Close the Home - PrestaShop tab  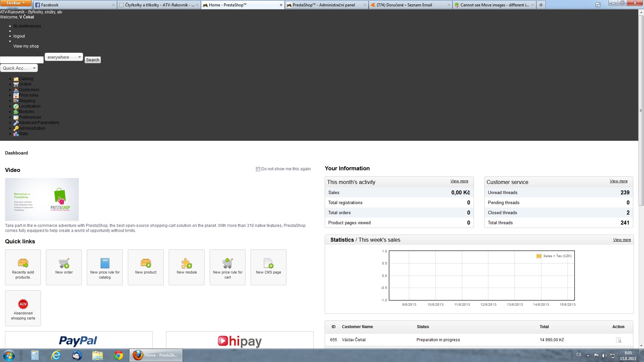pos(281,5)
